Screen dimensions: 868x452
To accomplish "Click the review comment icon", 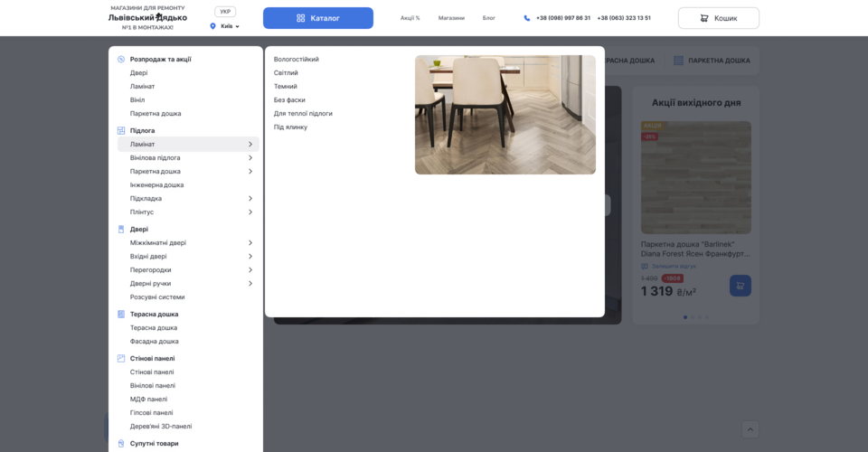I will click(645, 266).
